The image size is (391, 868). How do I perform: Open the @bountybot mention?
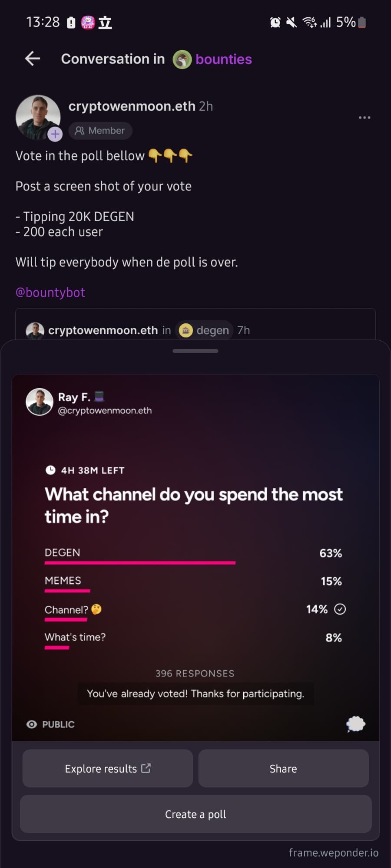[50, 293]
